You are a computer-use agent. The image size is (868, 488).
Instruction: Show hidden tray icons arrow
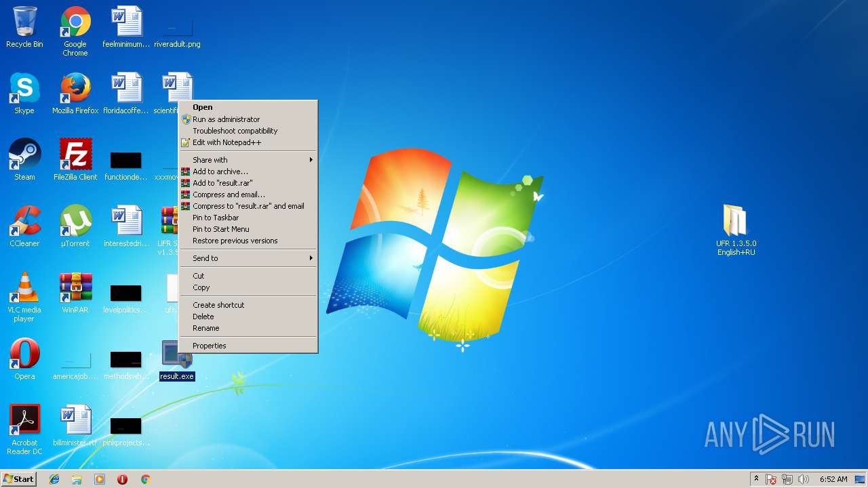[756, 479]
